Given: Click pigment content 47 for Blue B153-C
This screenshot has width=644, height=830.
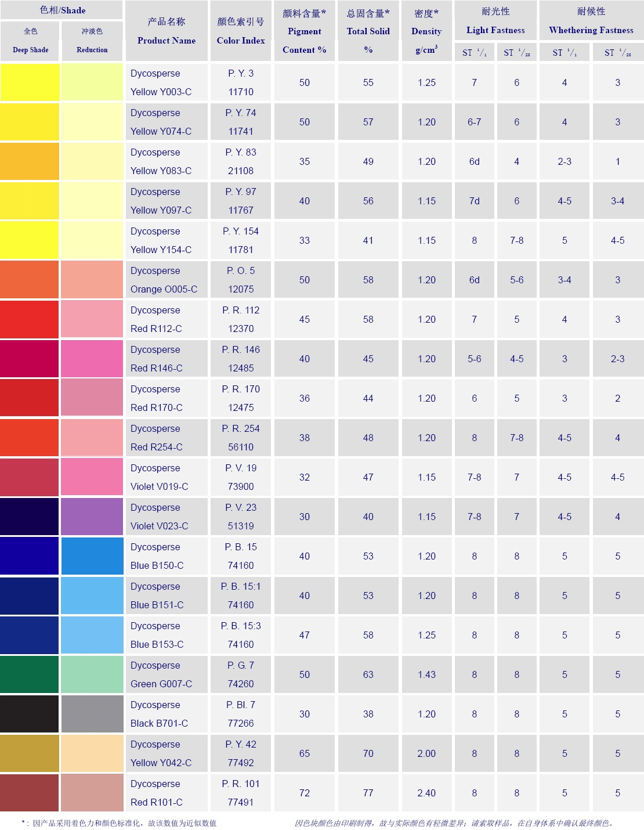Looking at the screenshot, I should [x=305, y=635].
